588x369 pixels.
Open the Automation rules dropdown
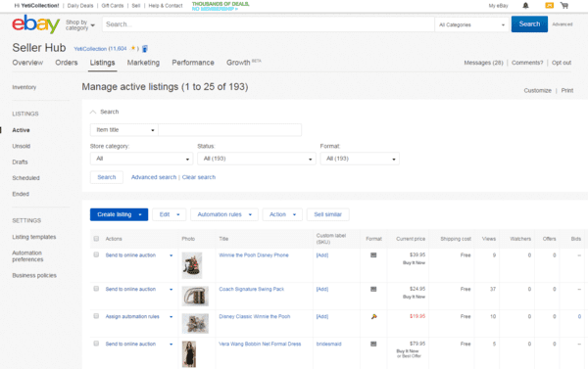(x=224, y=214)
